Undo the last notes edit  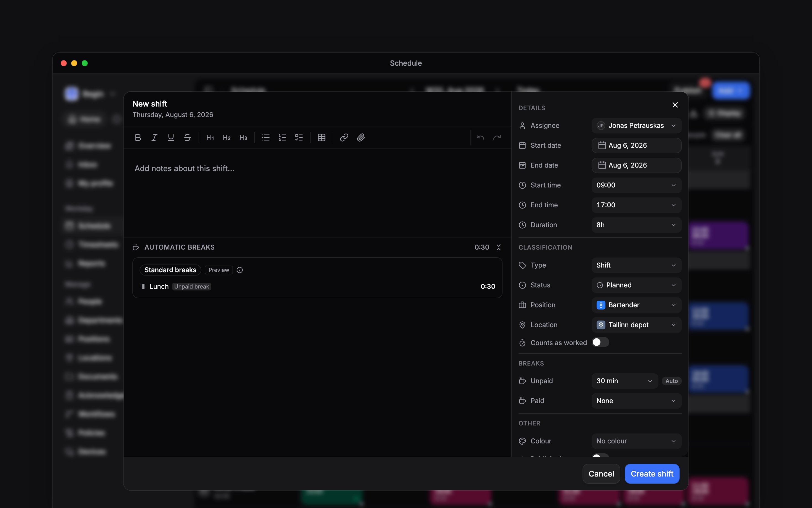(480, 137)
